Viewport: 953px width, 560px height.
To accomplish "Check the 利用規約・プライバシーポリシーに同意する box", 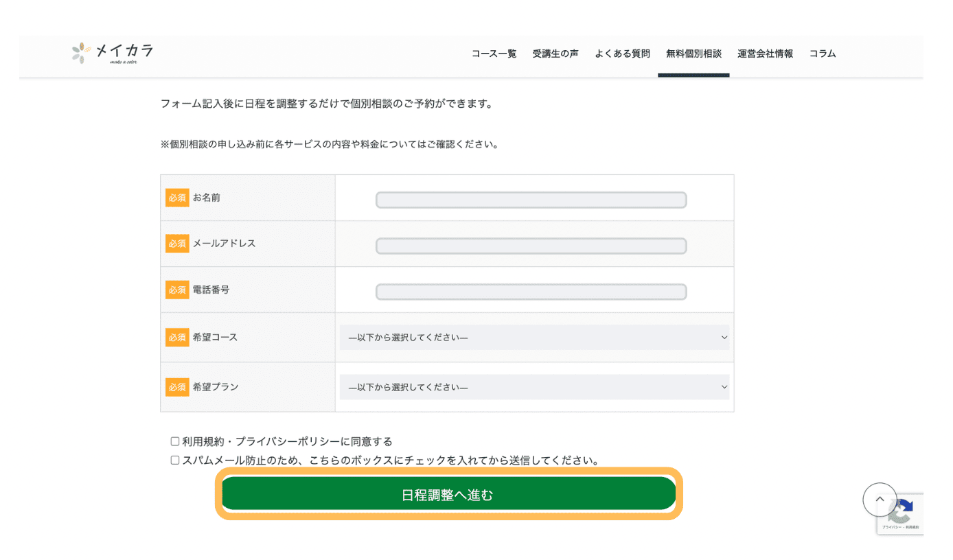I will point(175,441).
